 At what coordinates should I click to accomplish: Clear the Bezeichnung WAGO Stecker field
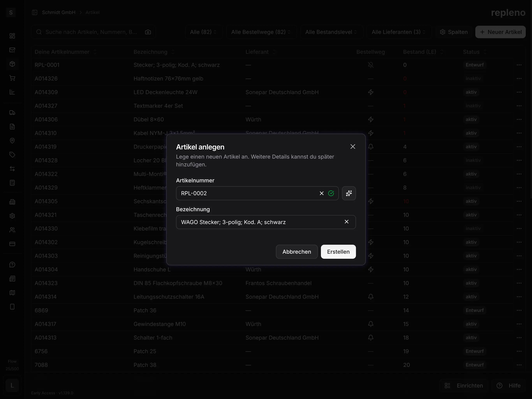(346, 222)
